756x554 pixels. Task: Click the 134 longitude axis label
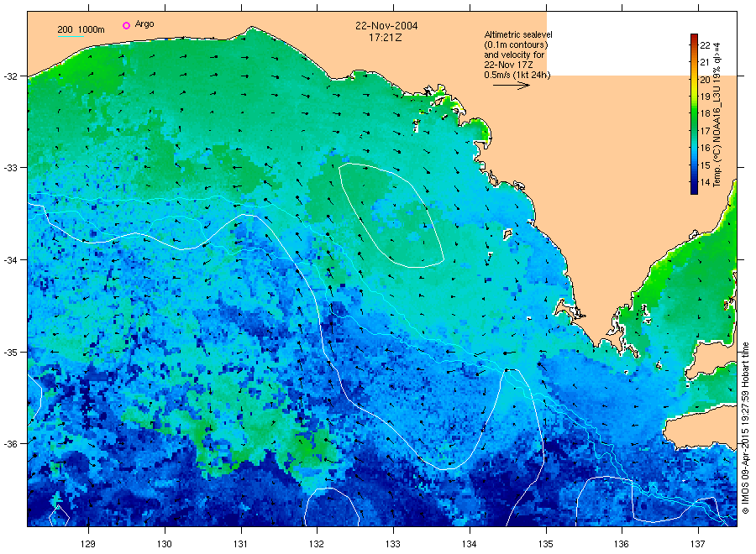pyautogui.click(x=469, y=544)
